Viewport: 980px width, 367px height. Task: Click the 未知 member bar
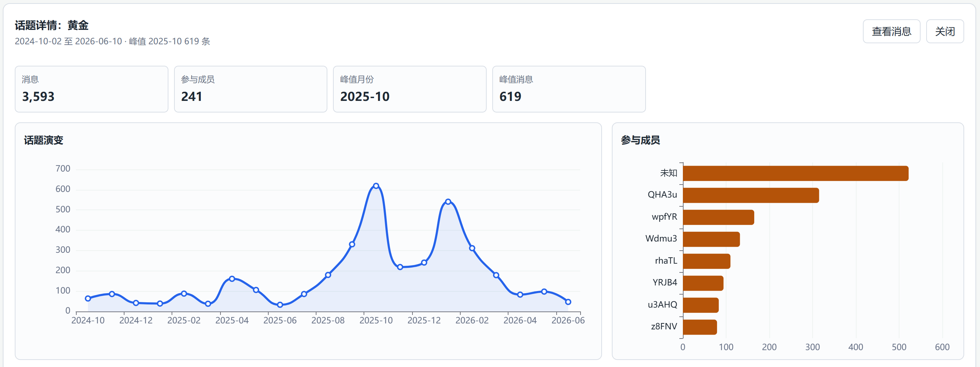795,173
